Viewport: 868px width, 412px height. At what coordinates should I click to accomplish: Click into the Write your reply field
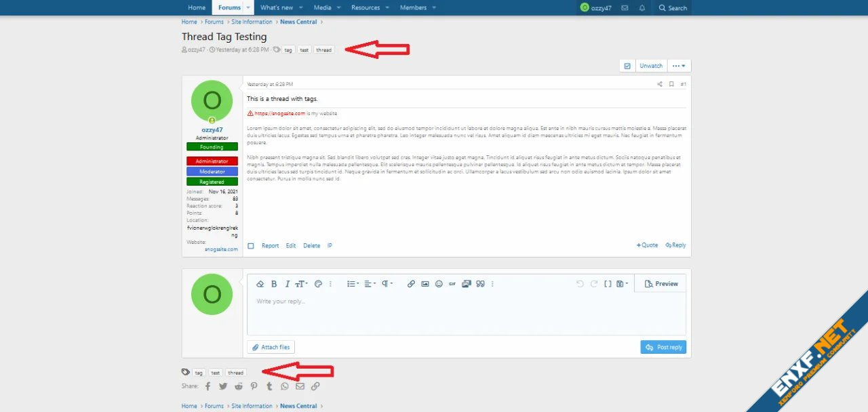(x=467, y=312)
